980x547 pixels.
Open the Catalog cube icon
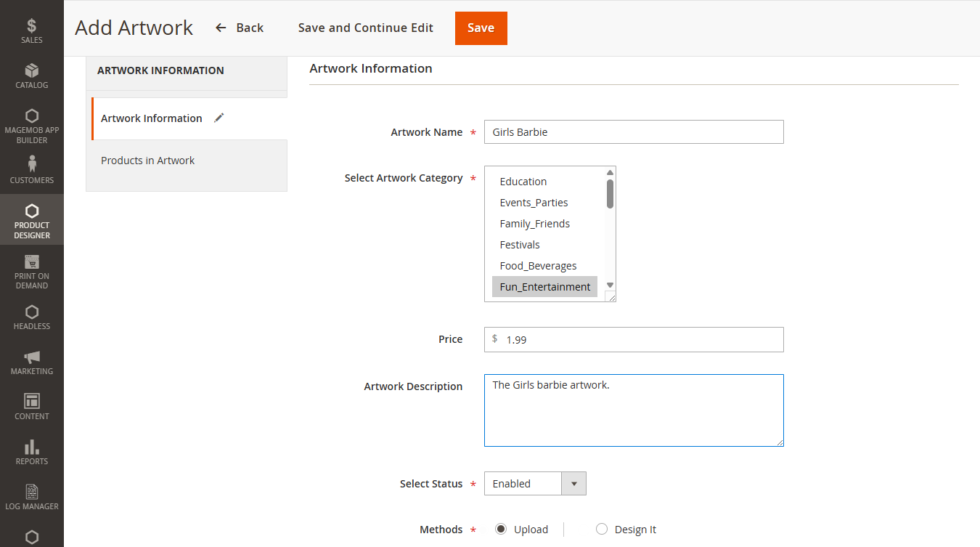click(31, 71)
